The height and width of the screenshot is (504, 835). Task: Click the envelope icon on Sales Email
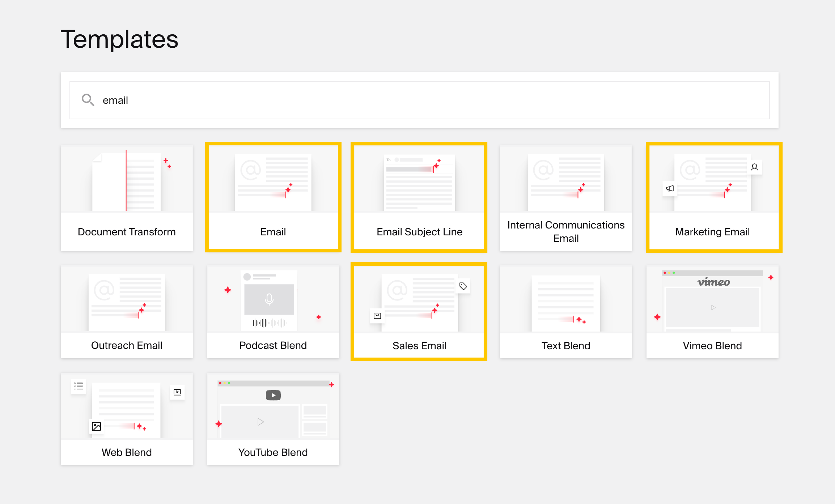coord(377,316)
